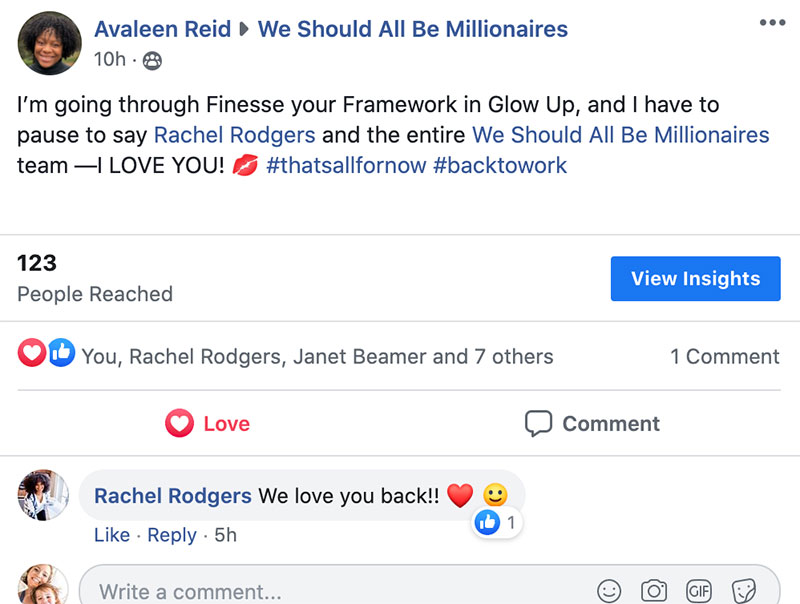View the like count on Rachel's comment
800x604 pixels.
point(498,522)
